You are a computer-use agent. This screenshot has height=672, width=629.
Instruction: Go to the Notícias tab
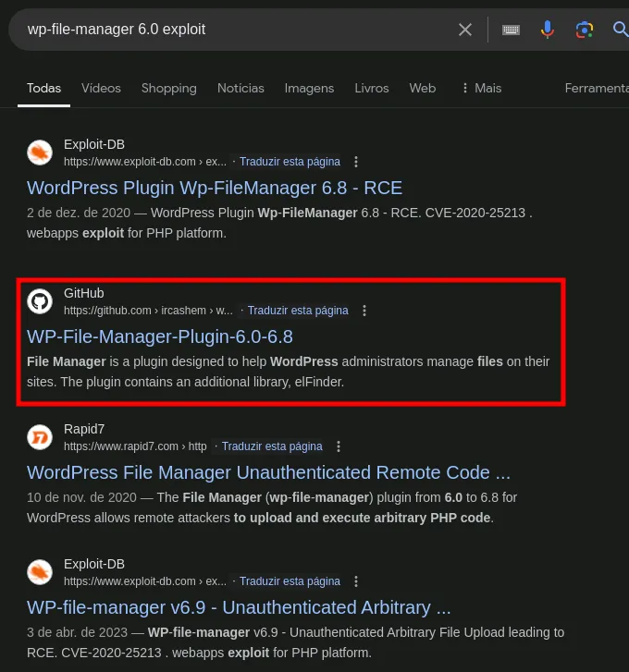[x=240, y=88]
